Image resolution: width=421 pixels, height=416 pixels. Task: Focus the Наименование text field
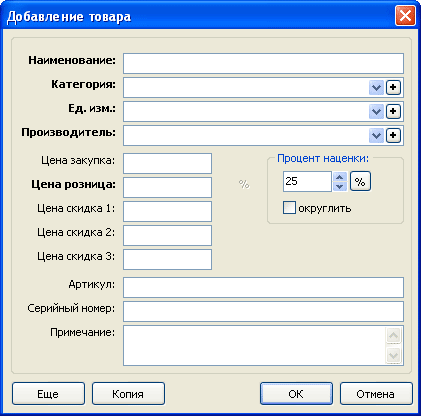click(x=263, y=63)
